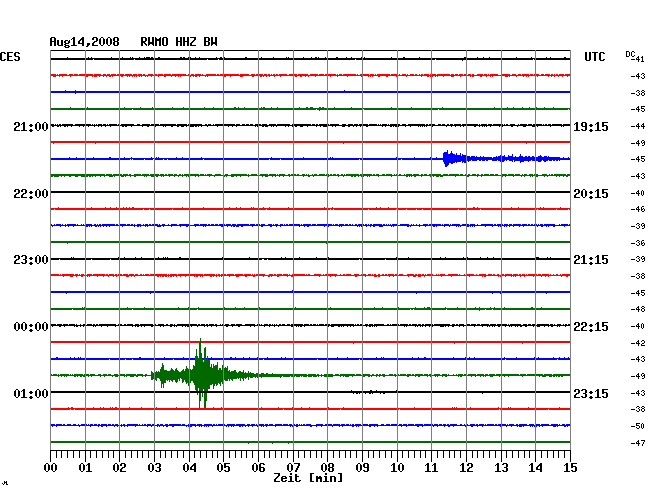Select the DC value -46
Viewport: 650px width, 494px height.
pos(638,209)
